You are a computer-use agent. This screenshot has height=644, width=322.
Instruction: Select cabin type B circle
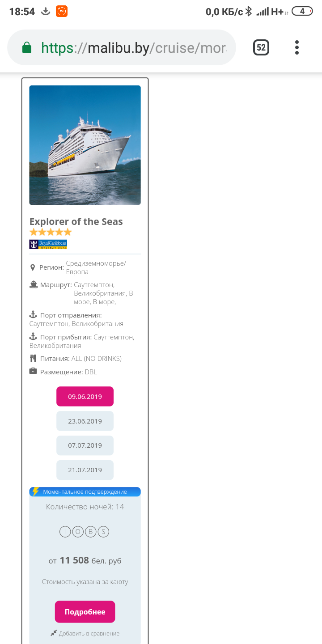tap(91, 532)
